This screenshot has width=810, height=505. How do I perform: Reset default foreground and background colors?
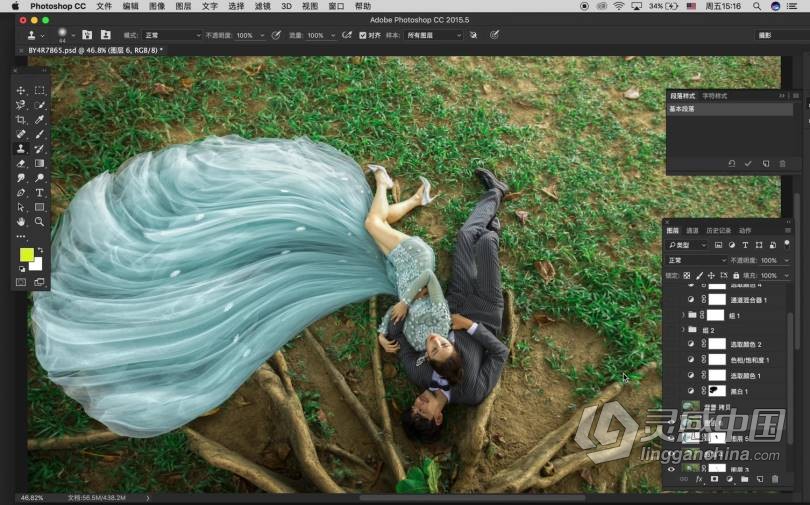point(22,269)
